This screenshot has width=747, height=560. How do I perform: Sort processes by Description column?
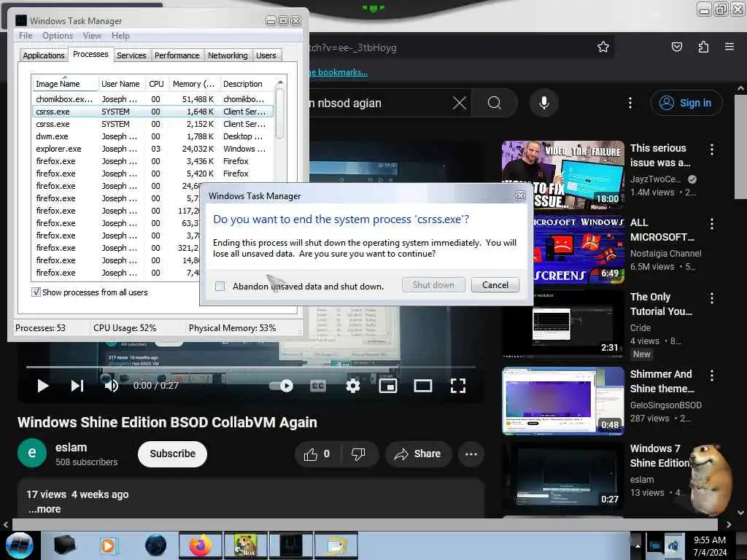247,83
